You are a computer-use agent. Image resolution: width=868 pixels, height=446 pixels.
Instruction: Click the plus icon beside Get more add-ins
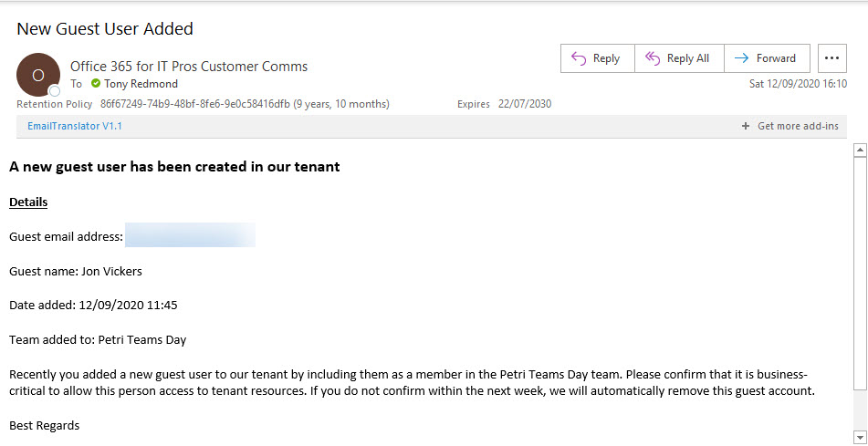(746, 126)
